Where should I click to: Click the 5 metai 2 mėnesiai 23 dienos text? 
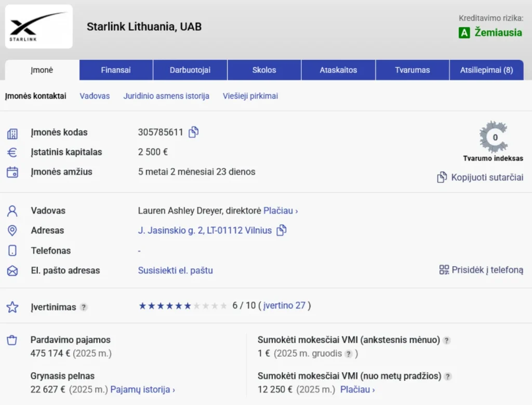[x=197, y=172]
